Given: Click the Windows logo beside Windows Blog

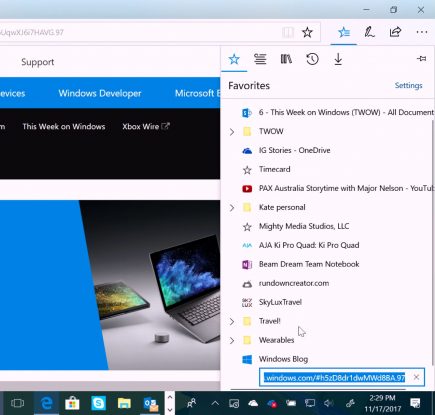Looking at the screenshot, I should (x=247, y=360).
